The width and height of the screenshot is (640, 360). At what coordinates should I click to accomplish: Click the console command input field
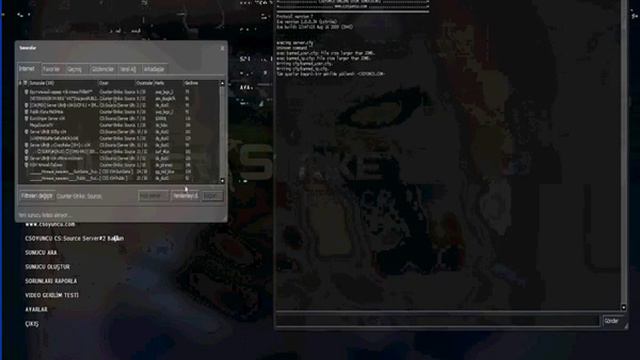[438, 321]
